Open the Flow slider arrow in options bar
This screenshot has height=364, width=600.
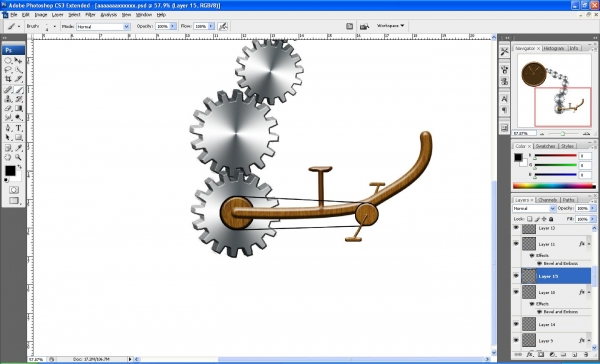pyautogui.click(x=211, y=26)
